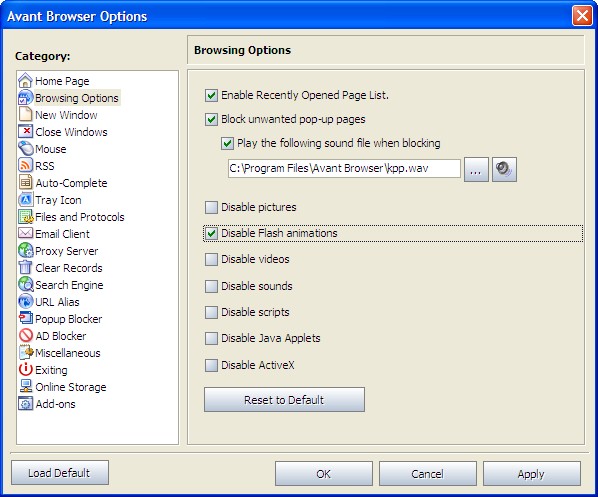Click the Auto-Complete list icon
This screenshot has height=497, width=598.
point(25,182)
